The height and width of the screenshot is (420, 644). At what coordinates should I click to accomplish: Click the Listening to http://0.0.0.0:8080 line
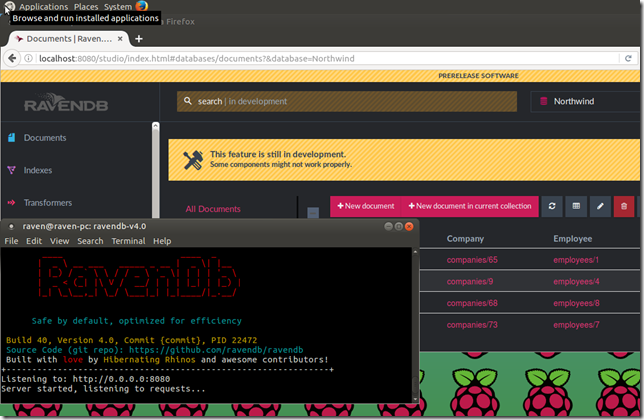(85, 379)
